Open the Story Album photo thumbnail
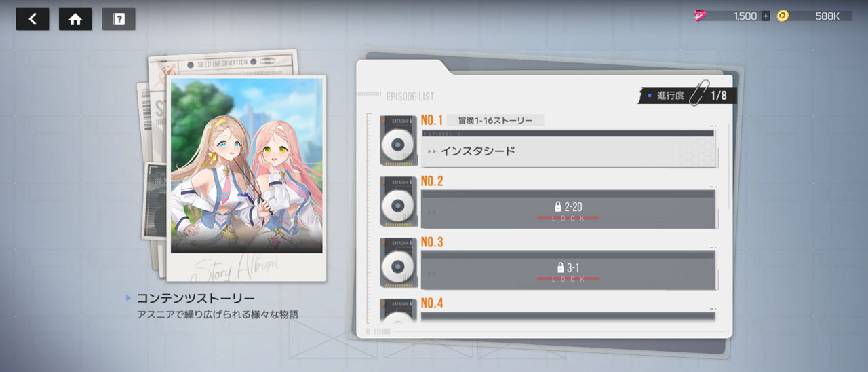The width and height of the screenshot is (868, 372). click(246, 178)
